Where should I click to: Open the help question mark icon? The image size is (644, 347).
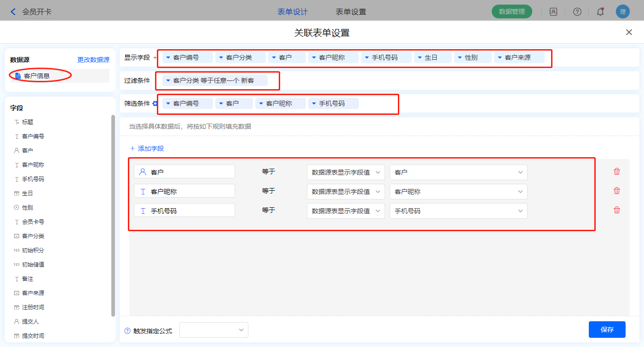pos(577,12)
